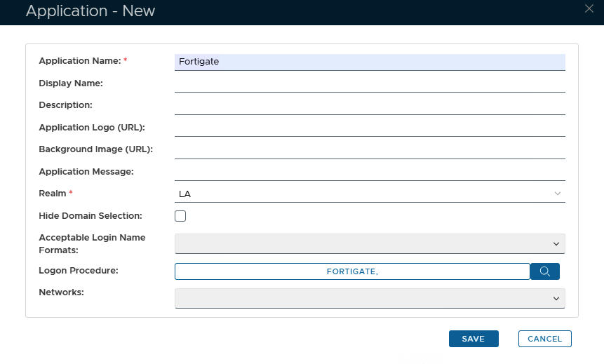Click the Application Message input field
Image resolution: width=604 pixels, height=364 pixels.
click(370, 171)
